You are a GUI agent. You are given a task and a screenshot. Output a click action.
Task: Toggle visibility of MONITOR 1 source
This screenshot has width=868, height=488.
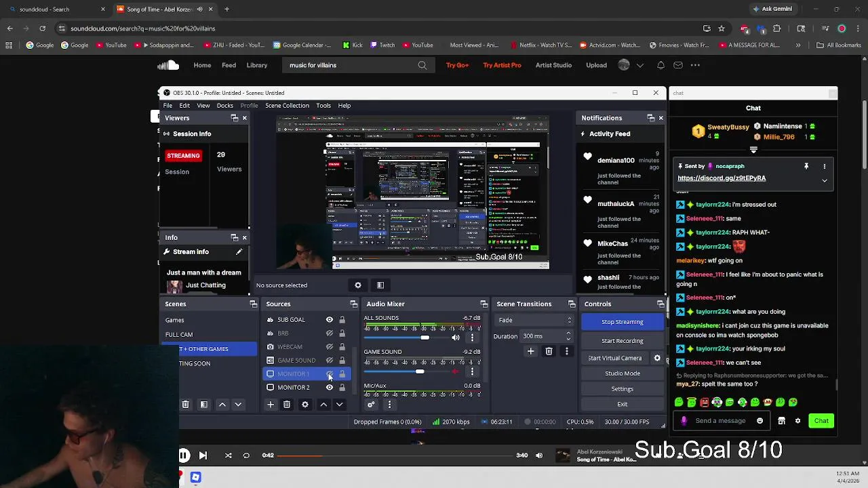tap(330, 374)
